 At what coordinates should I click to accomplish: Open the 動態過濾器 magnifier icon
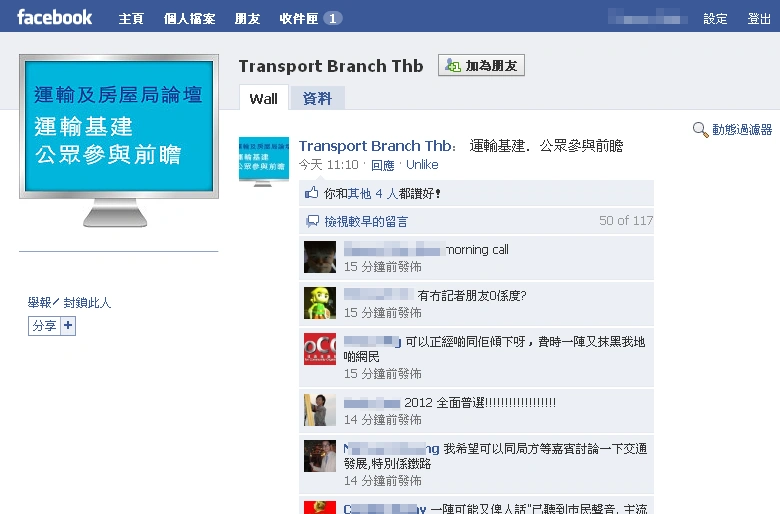tap(700, 130)
